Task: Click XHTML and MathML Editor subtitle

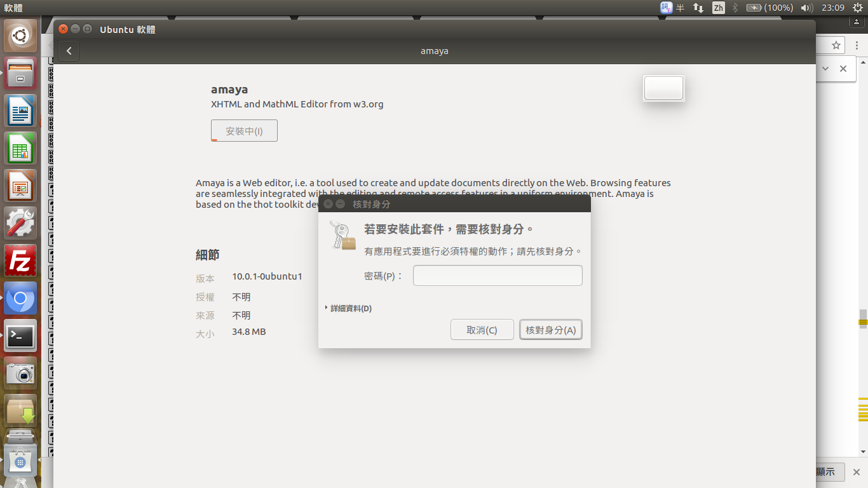Action: point(297,104)
